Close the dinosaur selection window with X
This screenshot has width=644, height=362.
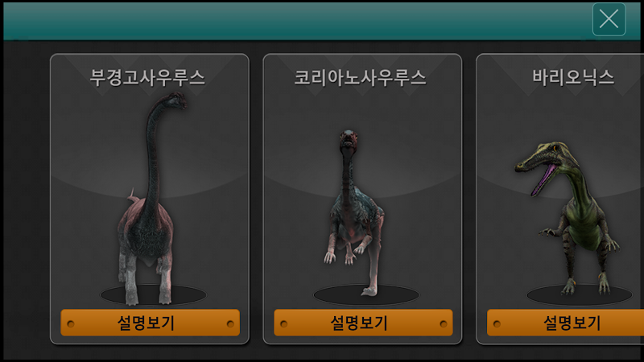pos(609,19)
